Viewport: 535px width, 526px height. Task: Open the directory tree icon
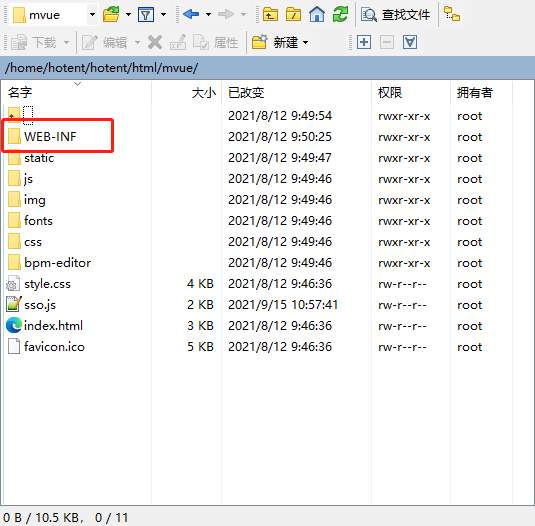click(452, 14)
